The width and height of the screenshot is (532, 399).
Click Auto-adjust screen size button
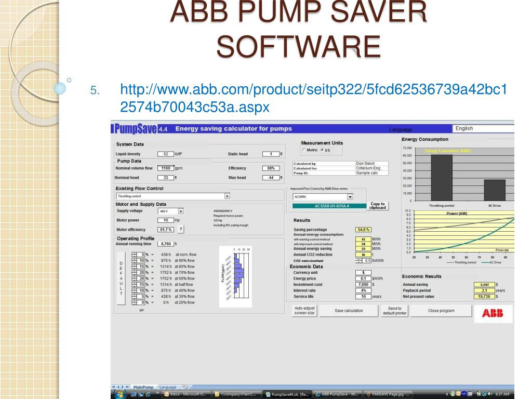304,311
